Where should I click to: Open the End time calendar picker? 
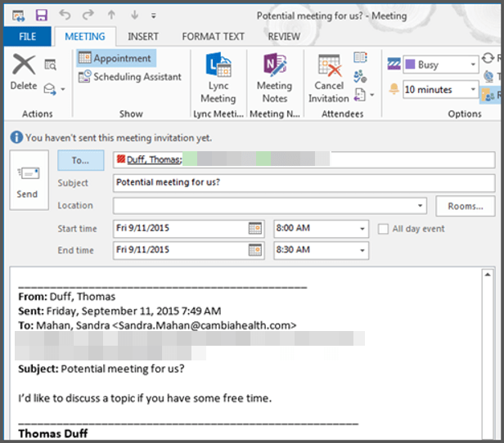[x=255, y=250]
